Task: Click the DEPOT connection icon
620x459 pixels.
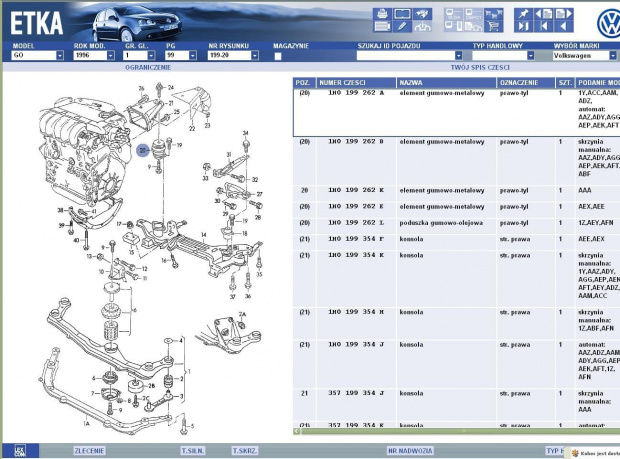Action: click(473, 15)
